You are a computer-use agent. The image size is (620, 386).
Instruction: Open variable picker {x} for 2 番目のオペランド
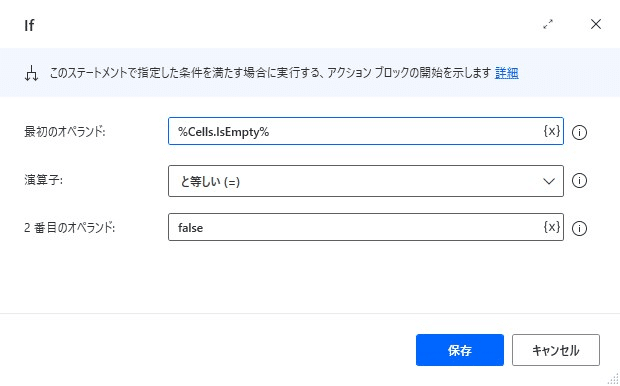coord(552,227)
